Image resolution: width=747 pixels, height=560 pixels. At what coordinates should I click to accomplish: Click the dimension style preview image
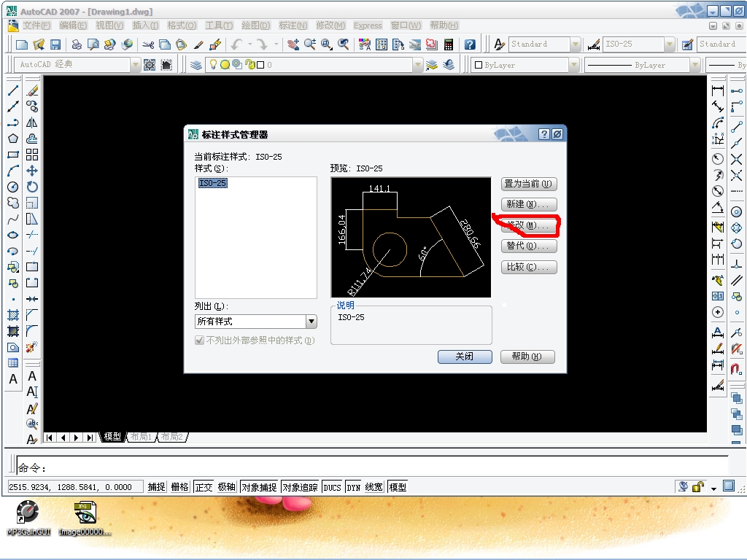(411, 238)
